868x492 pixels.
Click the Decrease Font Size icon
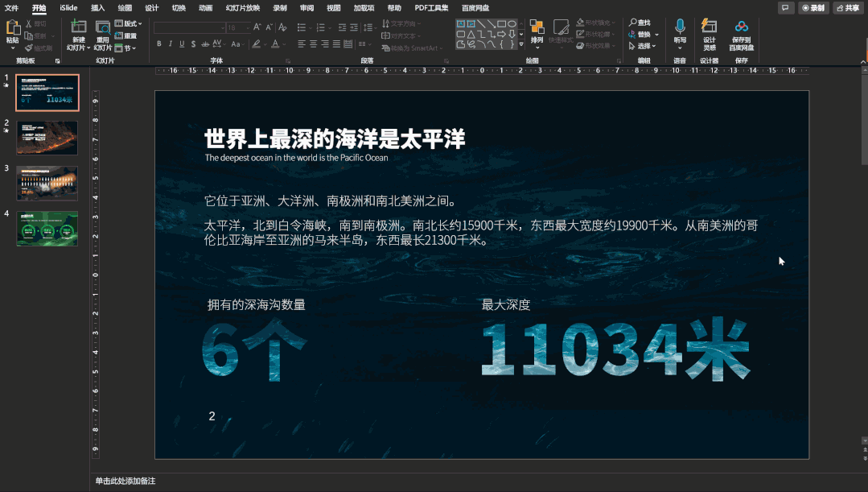coord(269,27)
